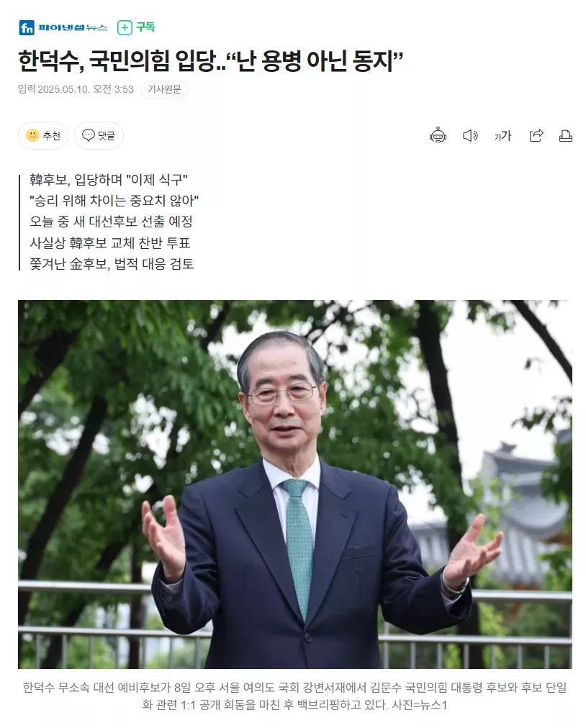Open the 기사원문 original article button
This screenshot has width=586, height=728.
point(164,89)
